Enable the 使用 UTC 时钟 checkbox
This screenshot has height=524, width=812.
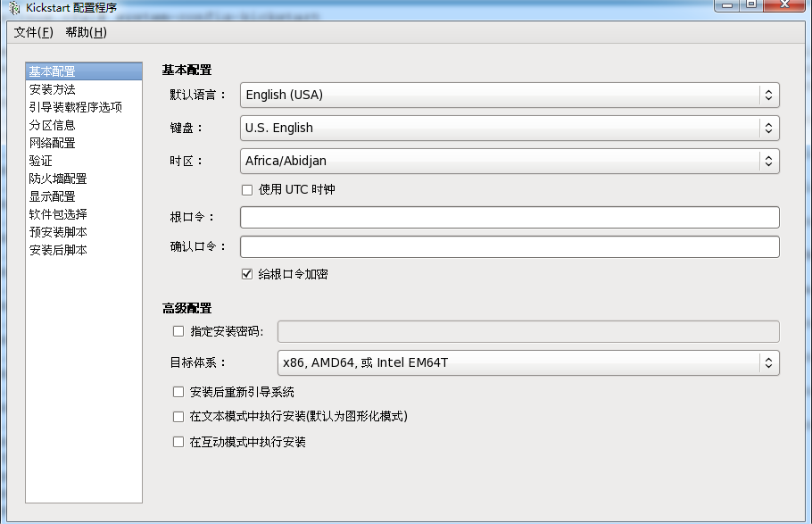(x=247, y=190)
